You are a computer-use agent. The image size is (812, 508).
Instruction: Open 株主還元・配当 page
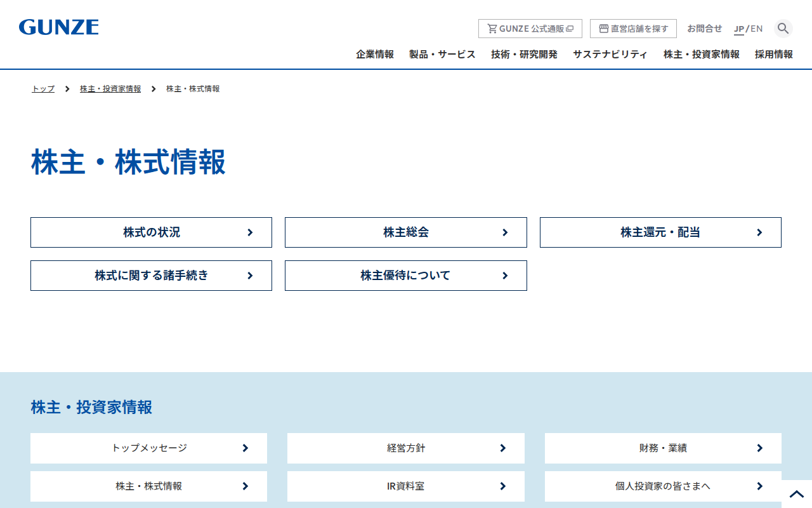[x=660, y=232]
